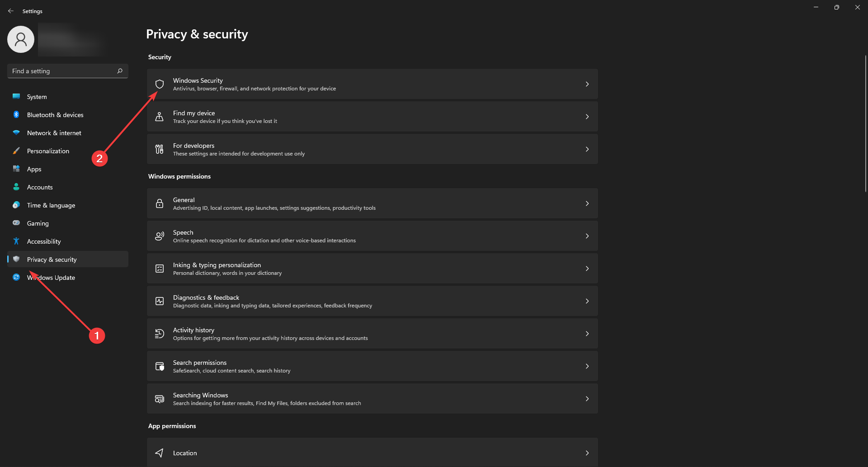The image size is (868, 467).
Task: Open Accounts settings
Action: coord(68,187)
